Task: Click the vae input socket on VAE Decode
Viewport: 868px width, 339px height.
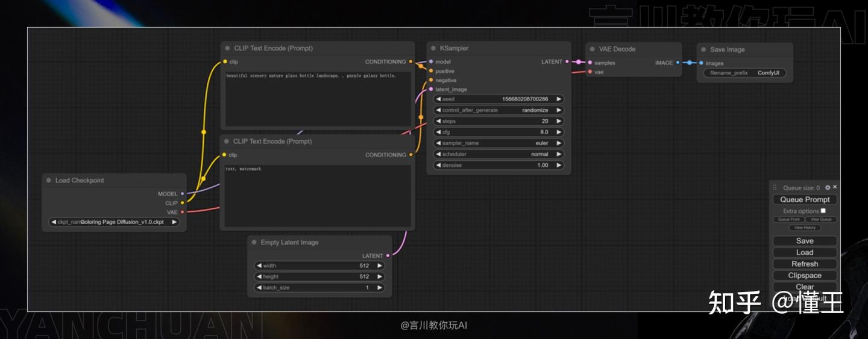Action: 590,72
